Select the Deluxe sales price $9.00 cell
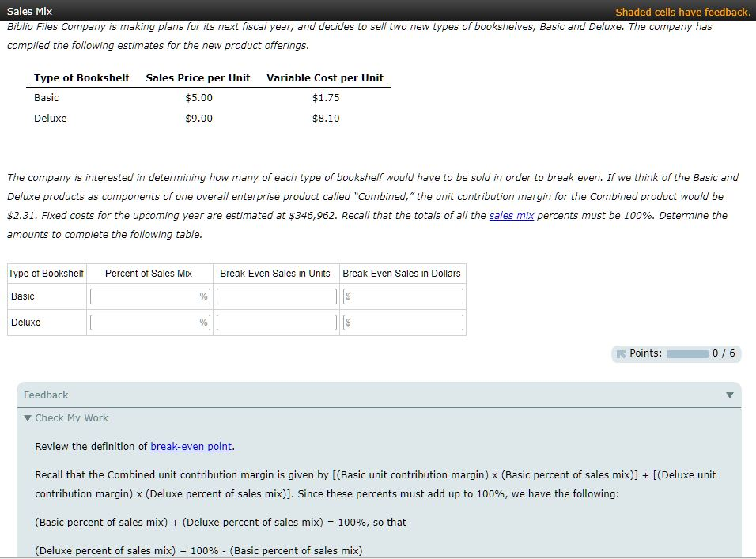 [198, 119]
